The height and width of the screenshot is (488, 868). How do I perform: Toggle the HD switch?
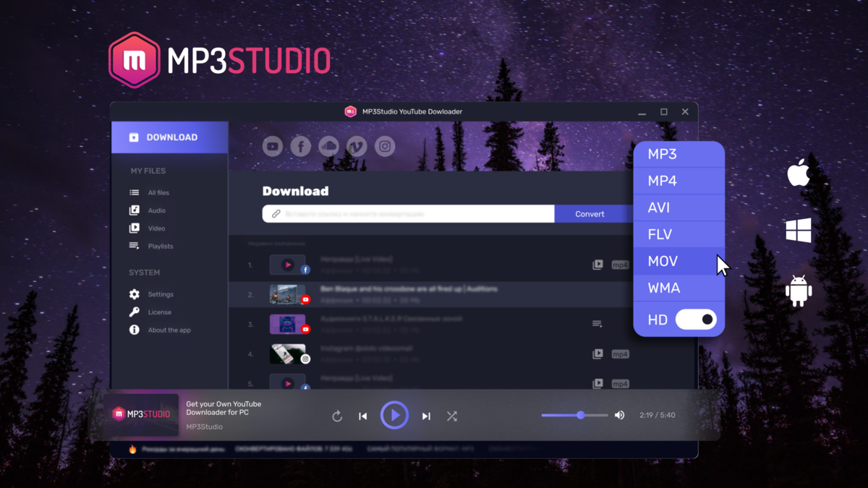pyautogui.click(x=695, y=320)
